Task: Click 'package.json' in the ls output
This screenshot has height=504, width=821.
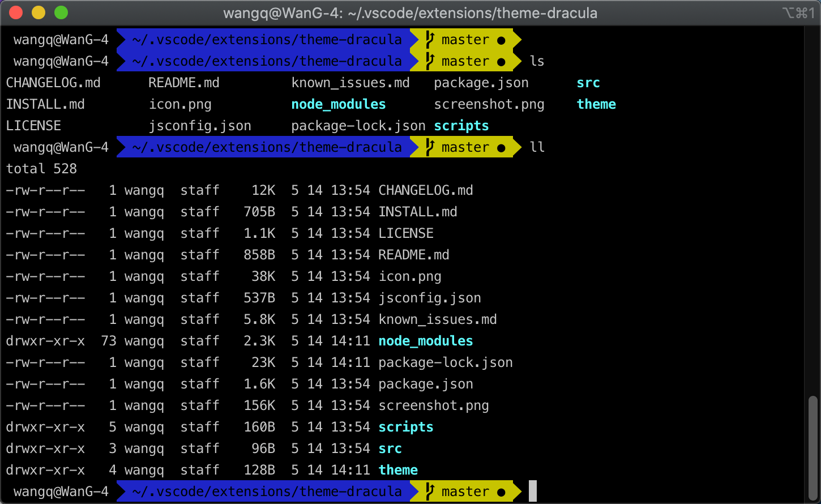Action: click(x=481, y=83)
